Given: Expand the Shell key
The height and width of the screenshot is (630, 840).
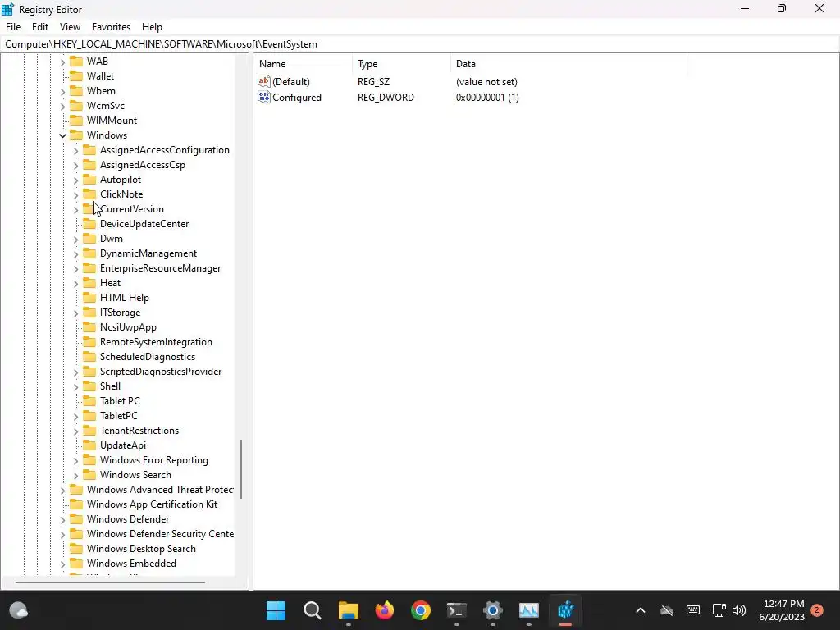Looking at the screenshot, I should pos(75,387).
